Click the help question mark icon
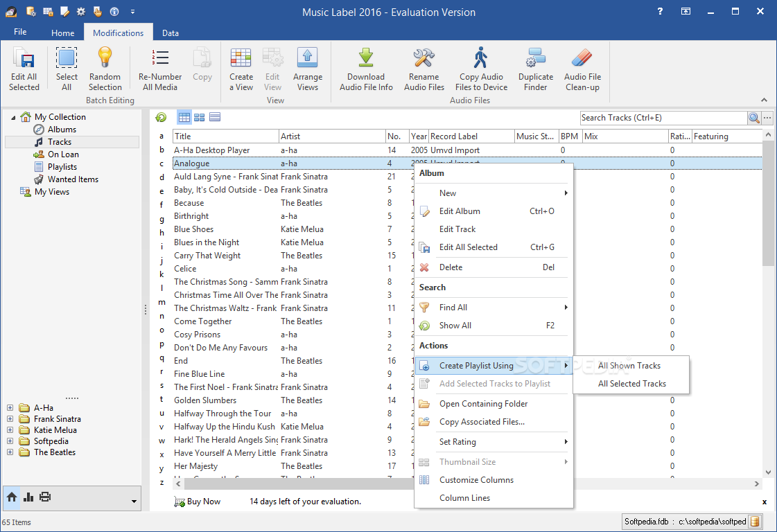The image size is (777, 532). coord(660,11)
